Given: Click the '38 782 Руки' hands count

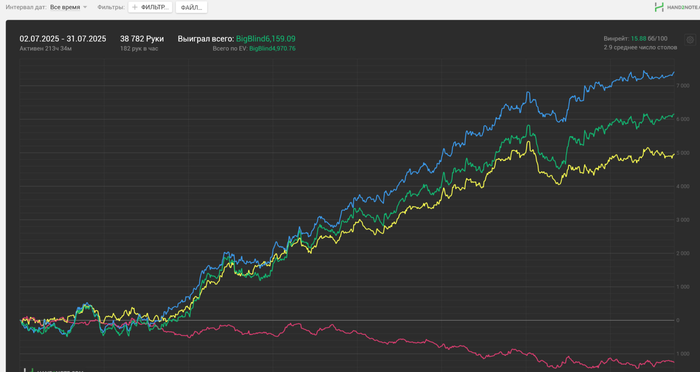Looking at the screenshot, I should point(142,39).
